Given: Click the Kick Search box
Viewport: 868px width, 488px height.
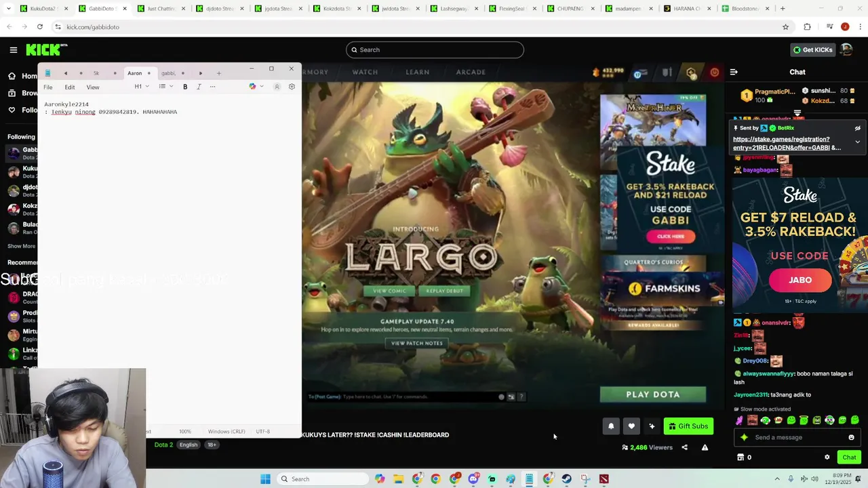Looking at the screenshot, I should coord(435,49).
